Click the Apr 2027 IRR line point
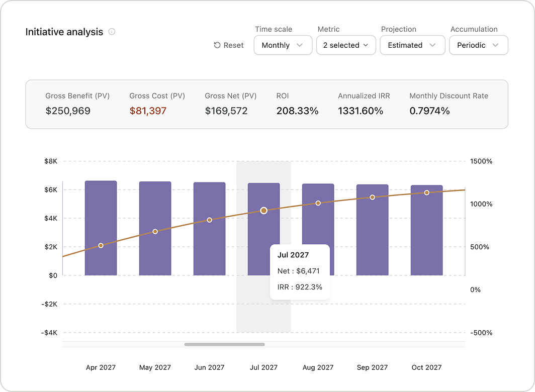 101,246
